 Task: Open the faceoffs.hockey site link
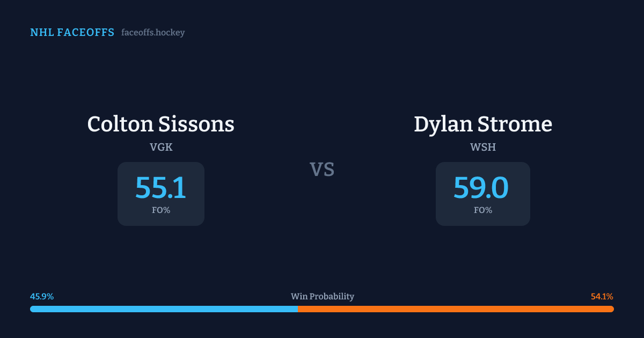click(153, 33)
